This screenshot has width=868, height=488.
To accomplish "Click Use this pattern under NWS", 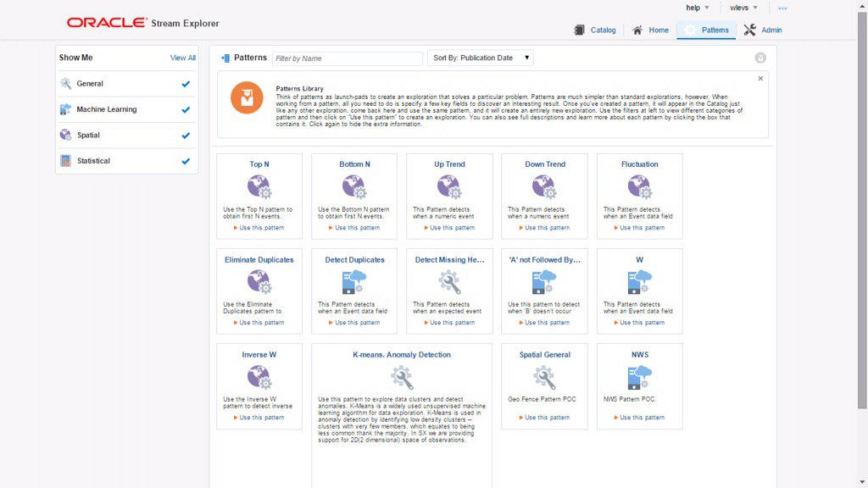I will coord(639,418).
